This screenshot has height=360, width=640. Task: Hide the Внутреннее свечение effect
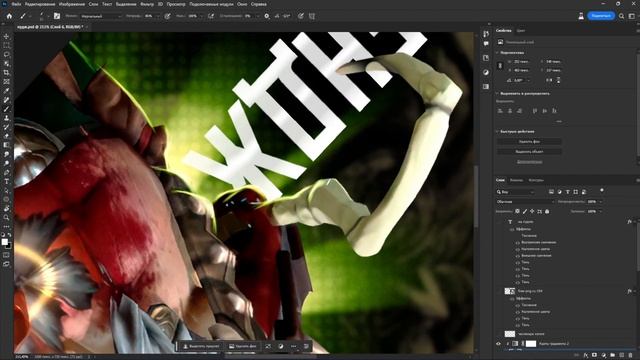click(x=518, y=242)
